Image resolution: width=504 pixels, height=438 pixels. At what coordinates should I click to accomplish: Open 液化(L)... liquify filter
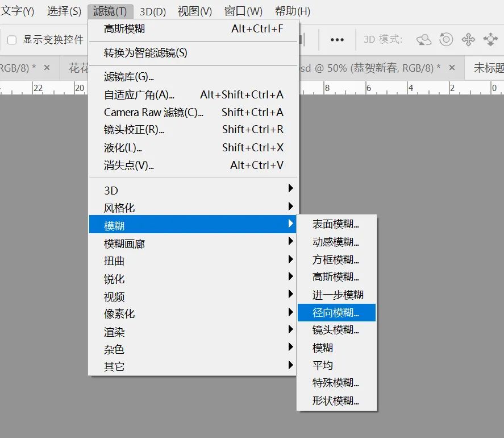click(x=194, y=148)
